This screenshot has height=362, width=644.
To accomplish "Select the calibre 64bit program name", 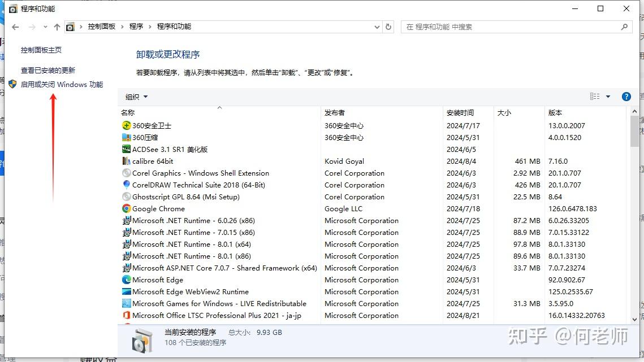I will 153,162.
